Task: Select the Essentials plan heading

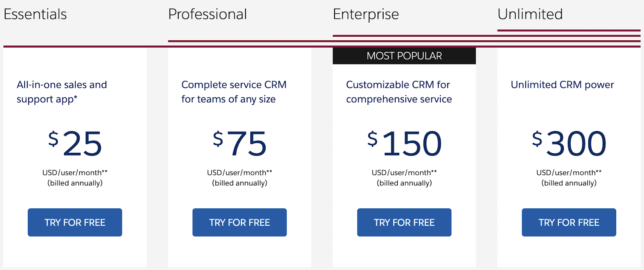Action: point(35,15)
